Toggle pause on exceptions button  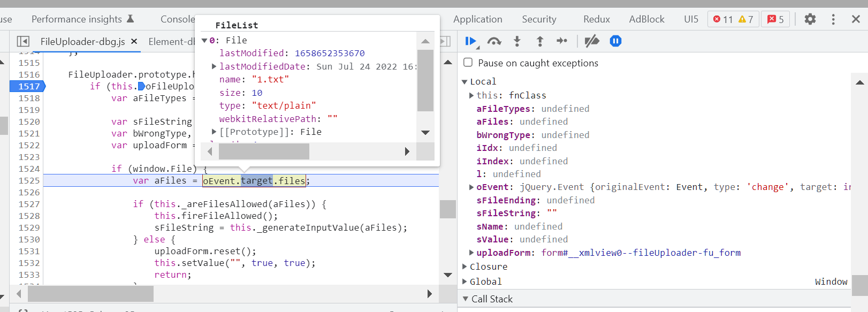pos(615,41)
